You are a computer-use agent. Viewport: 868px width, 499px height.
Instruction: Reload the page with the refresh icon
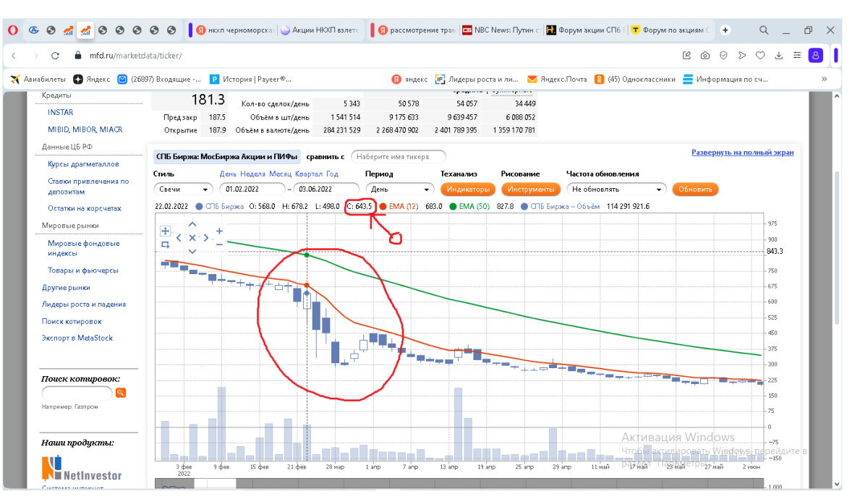click(x=56, y=55)
